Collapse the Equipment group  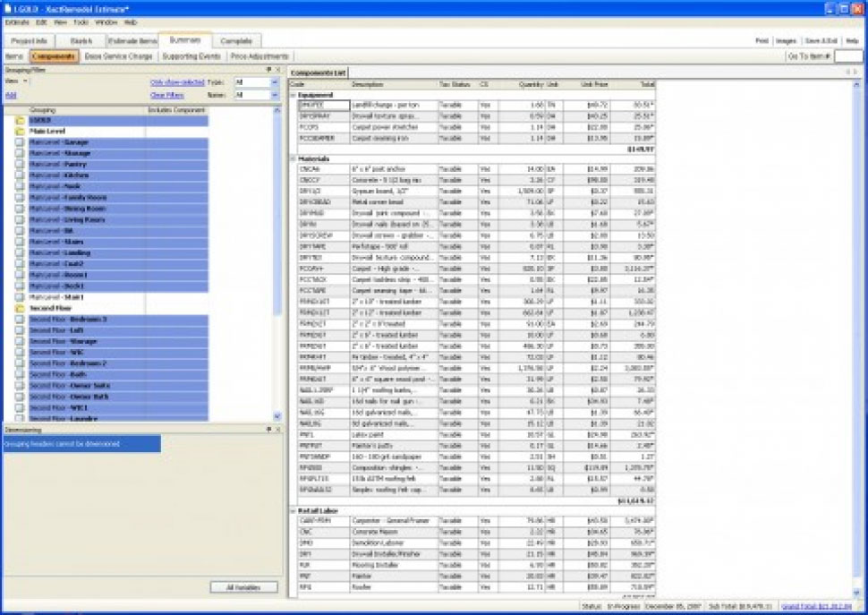click(293, 95)
